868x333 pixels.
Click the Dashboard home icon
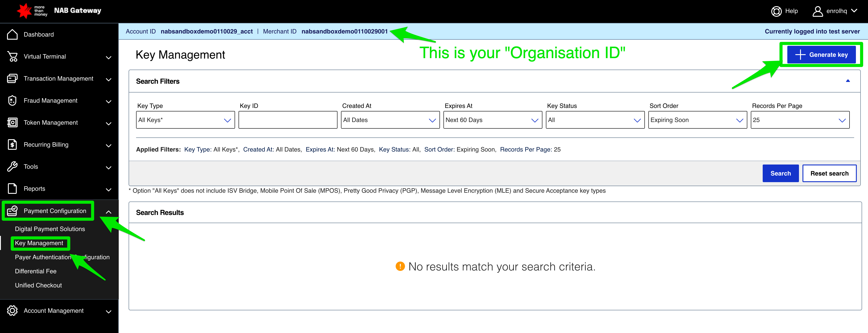12,34
